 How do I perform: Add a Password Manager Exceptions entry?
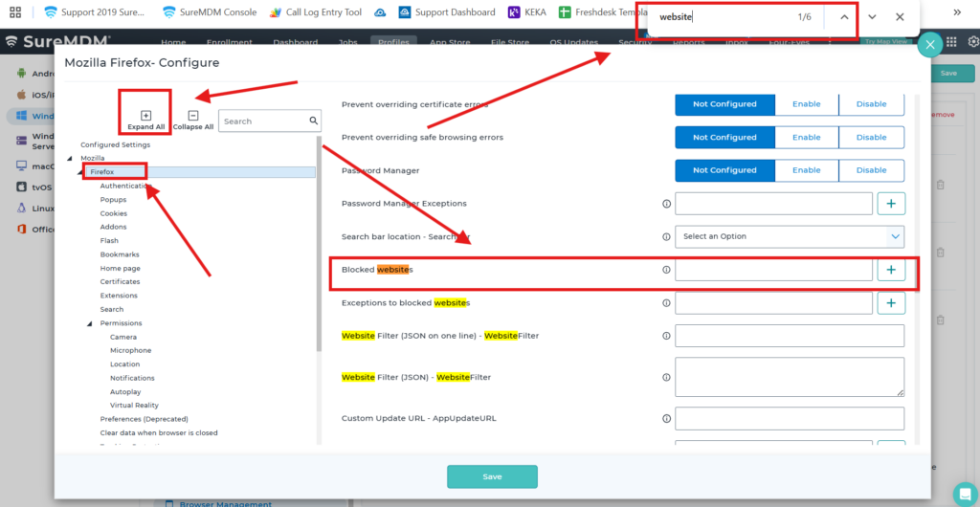point(891,204)
